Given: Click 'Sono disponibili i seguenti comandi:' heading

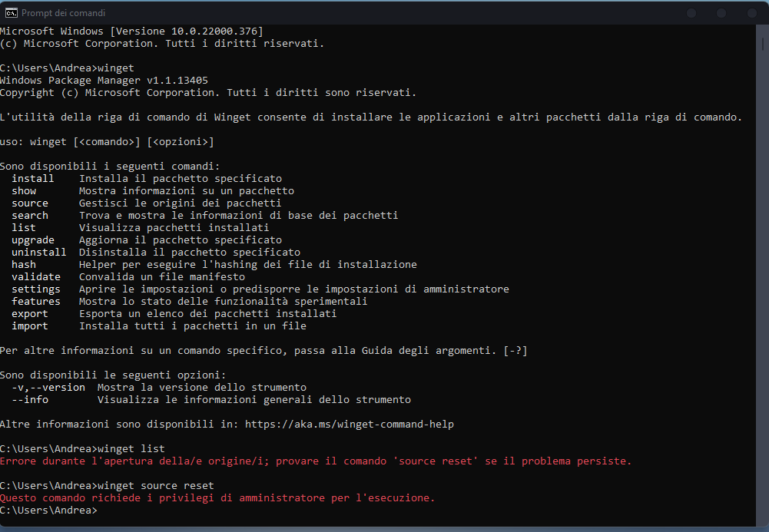Looking at the screenshot, I should (x=110, y=167).
